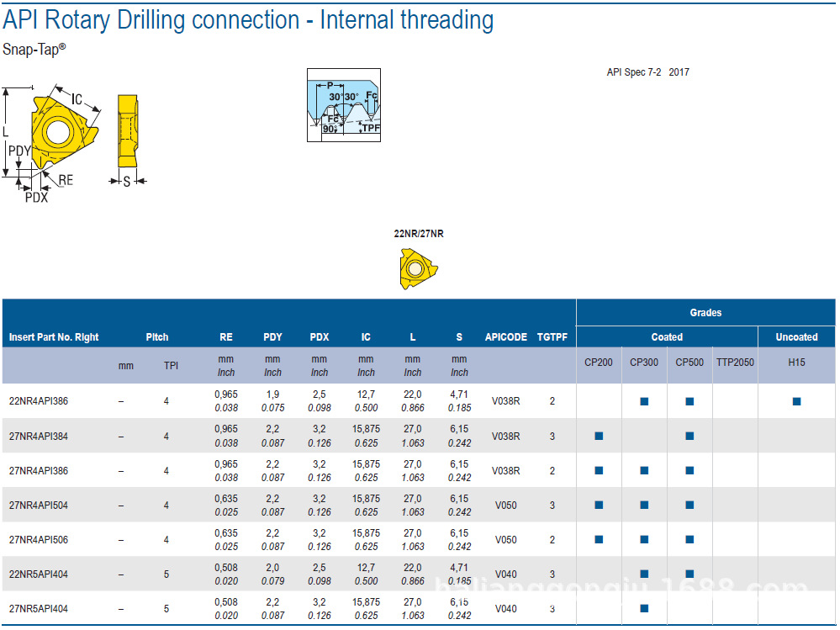Click the Snap-Tap subtitle text
Image resolution: width=840 pixels, height=630 pixels.
[34, 50]
